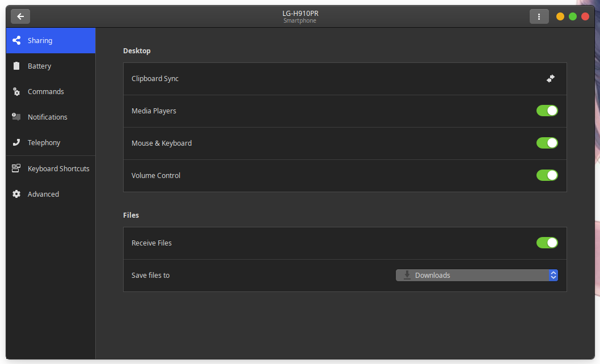
Task: Click the Clipboard Sync direction arrows icon
Action: [x=550, y=78]
